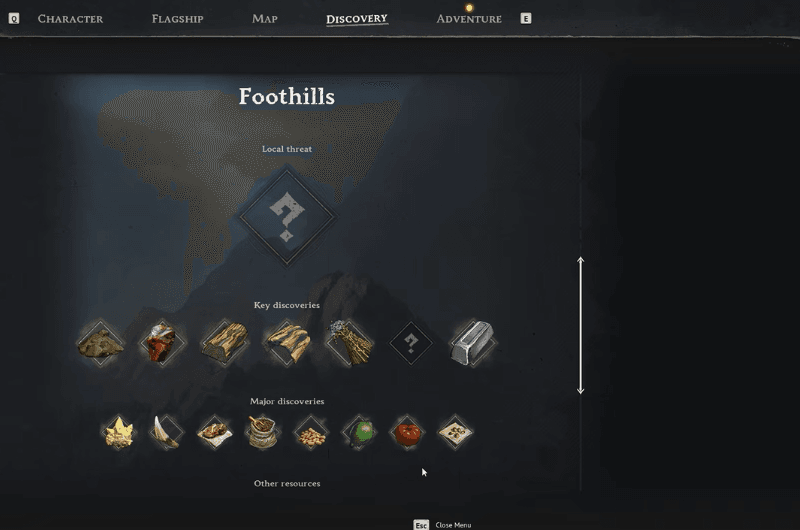800x530 pixels.
Task: Click the red tomato major discovery
Action: coord(407,432)
